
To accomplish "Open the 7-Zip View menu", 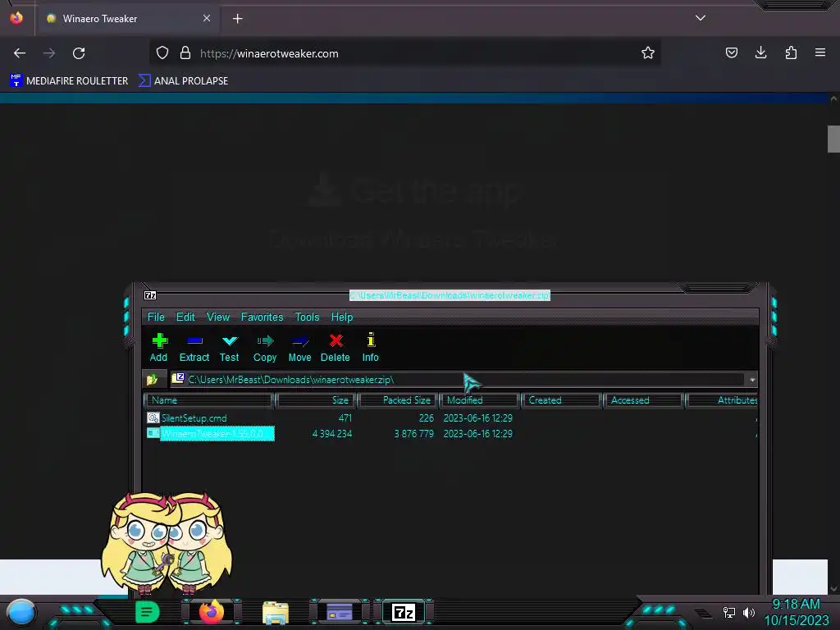I will pyautogui.click(x=218, y=317).
